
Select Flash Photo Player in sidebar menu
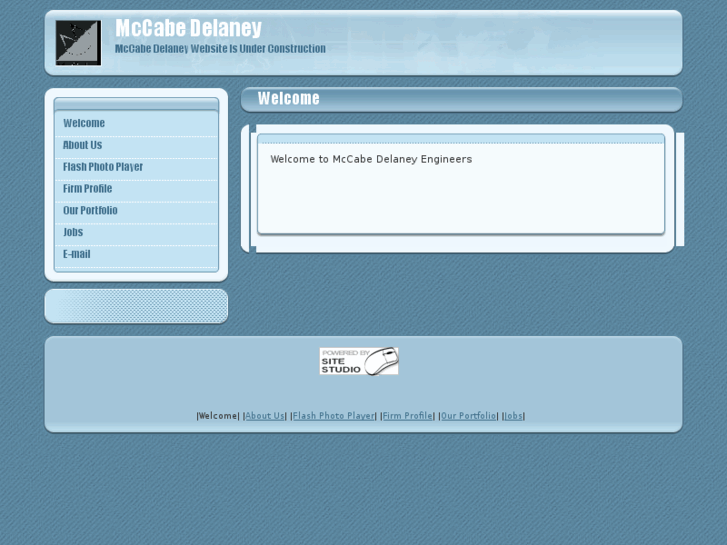click(x=103, y=167)
